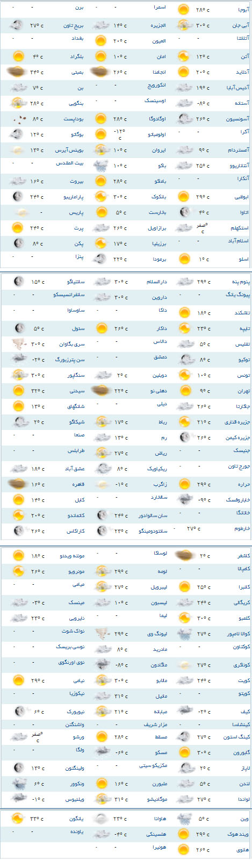
Task: Click the night moon icon beside سئول
Action: tap(19, 328)
